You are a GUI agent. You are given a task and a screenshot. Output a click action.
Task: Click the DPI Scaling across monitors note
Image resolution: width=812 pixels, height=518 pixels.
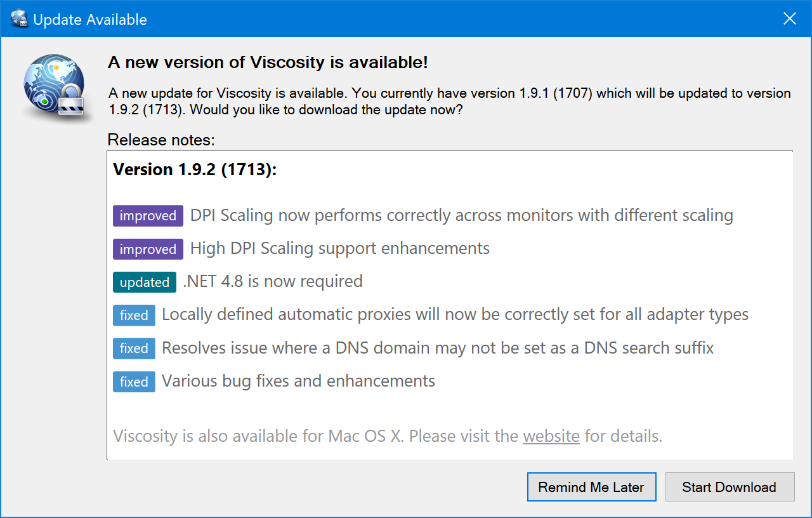click(462, 215)
